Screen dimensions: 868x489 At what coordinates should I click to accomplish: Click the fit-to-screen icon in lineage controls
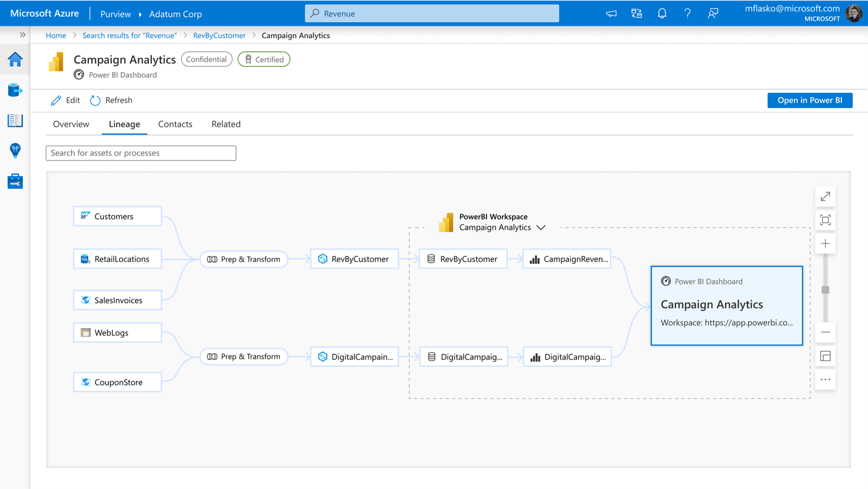coord(825,220)
